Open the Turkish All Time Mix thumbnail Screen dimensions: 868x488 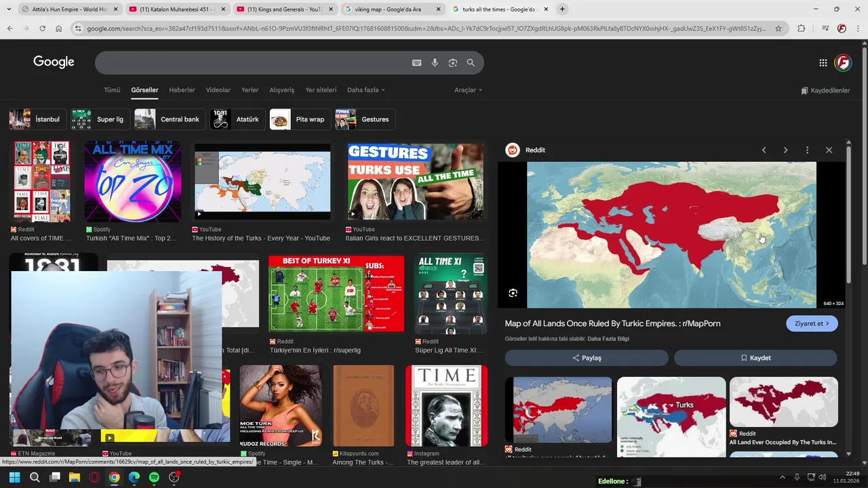pyautogui.click(x=132, y=182)
